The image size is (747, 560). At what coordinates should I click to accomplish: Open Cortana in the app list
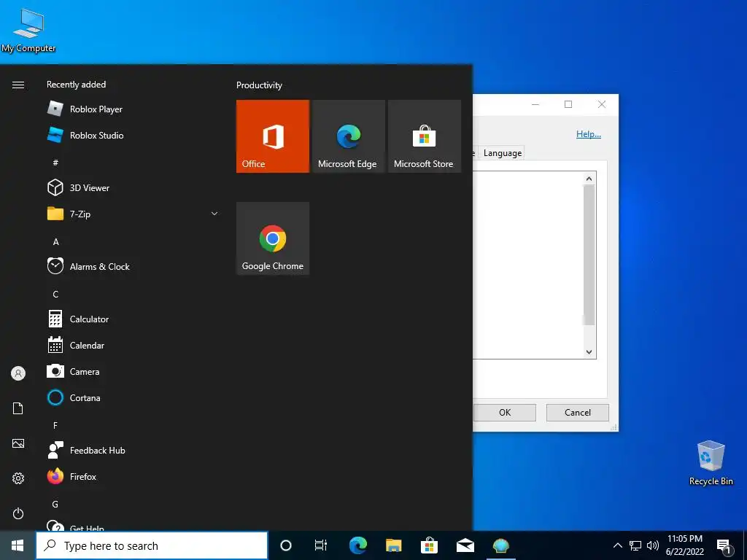pos(133,397)
